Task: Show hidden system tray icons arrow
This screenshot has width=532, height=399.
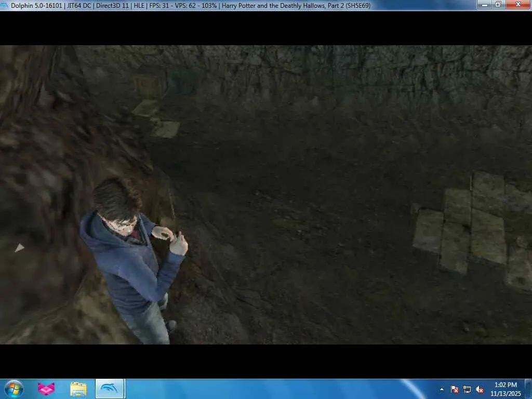Action: pos(442,389)
